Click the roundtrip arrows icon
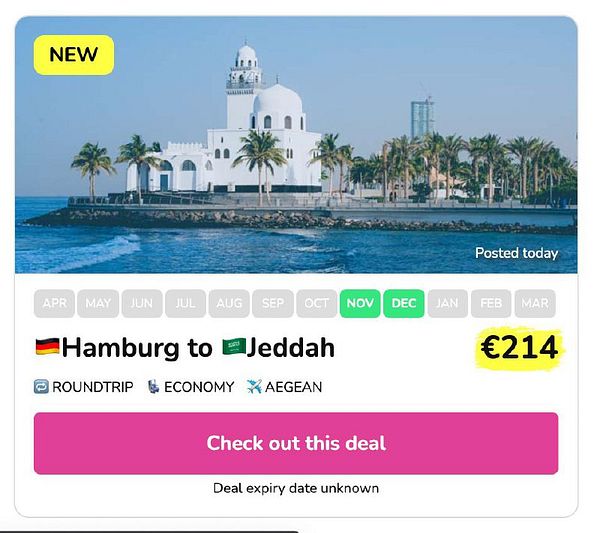The image size is (600, 533). [41, 386]
